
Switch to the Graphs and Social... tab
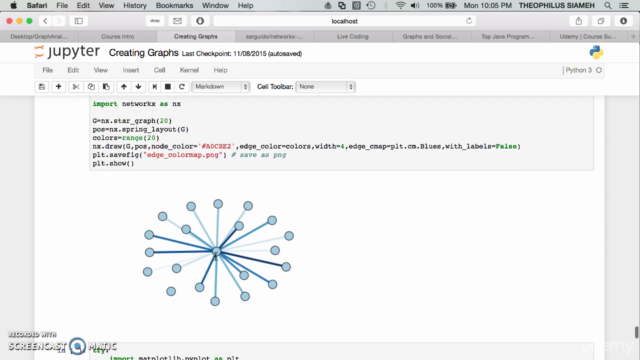click(x=430, y=36)
